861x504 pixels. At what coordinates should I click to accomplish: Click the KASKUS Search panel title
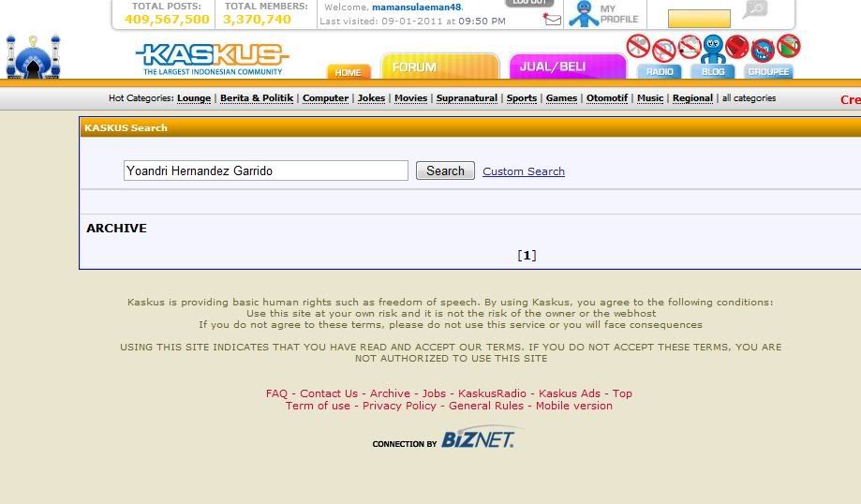126,127
